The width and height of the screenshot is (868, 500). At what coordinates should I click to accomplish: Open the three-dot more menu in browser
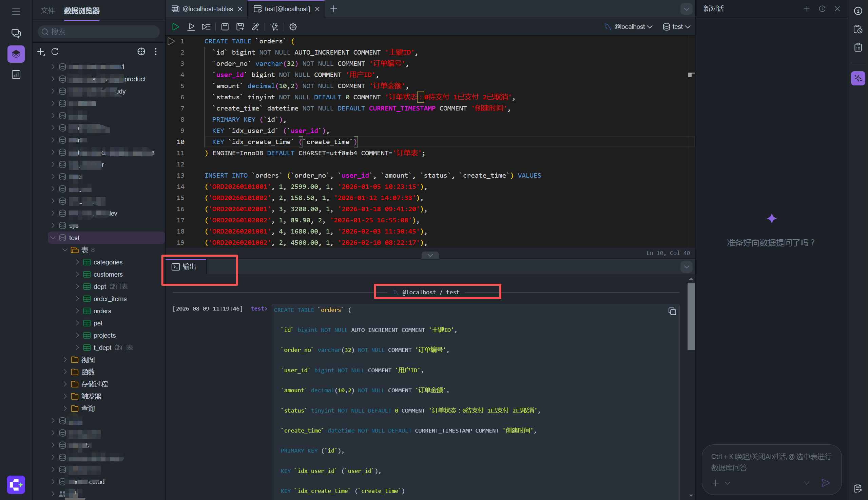click(x=156, y=52)
